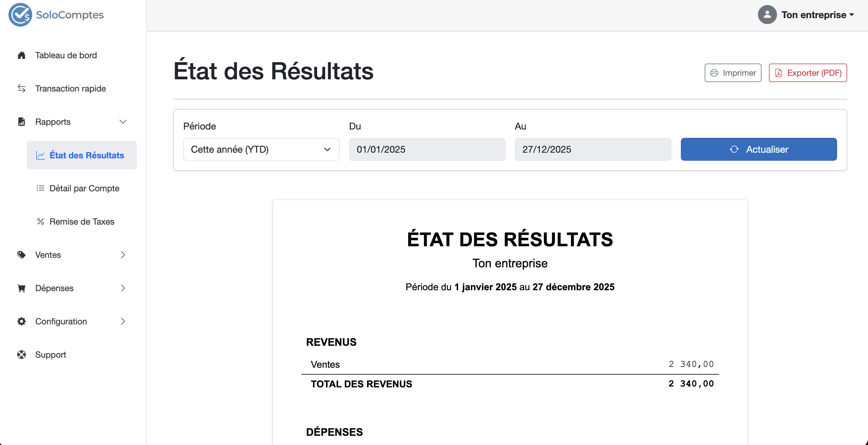This screenshot has height=445, width=868.
Task: Click the SoloComptes logo icon
Action: click(x=20, y=15)
